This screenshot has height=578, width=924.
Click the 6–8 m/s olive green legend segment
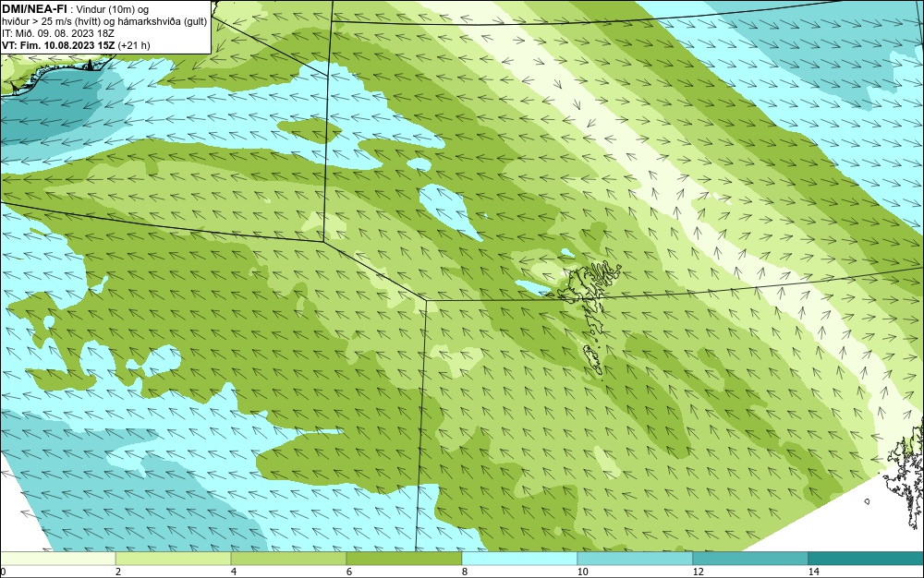pos(405,559)
